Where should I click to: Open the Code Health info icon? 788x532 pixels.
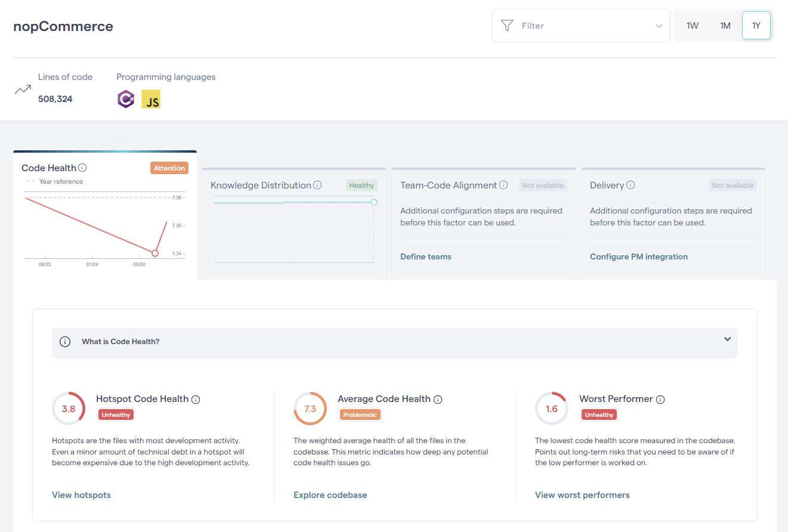pyautogui.click(x=83, y=168)
